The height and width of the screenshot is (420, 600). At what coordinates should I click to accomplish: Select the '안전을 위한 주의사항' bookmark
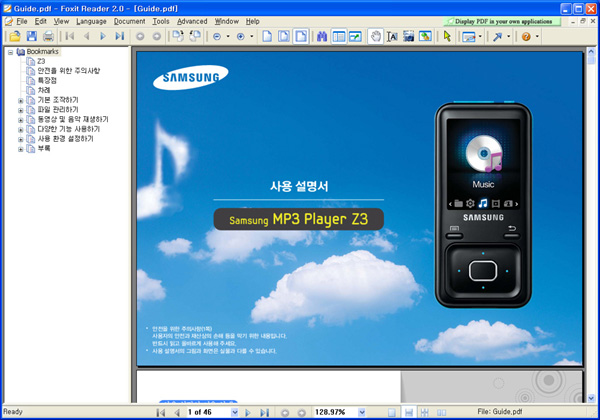pos(68,71)
